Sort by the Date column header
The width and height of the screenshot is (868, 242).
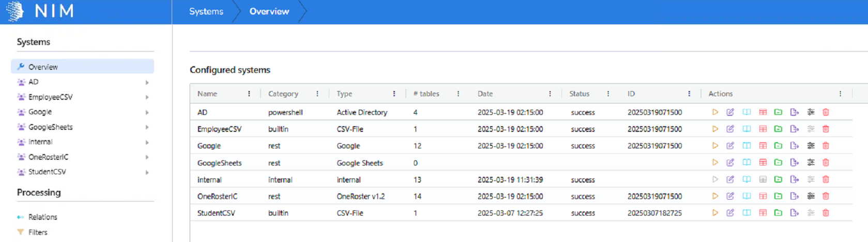[485, 94]
